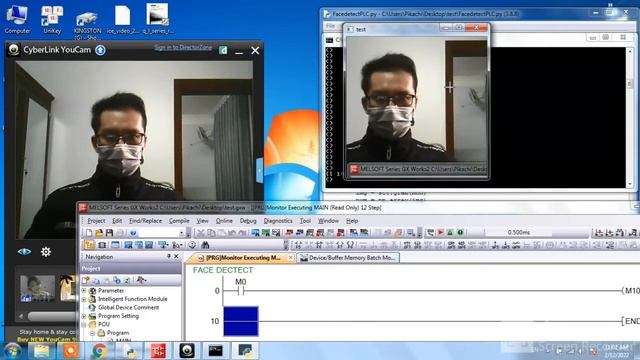Image resolution: width=640 pixels, height=360 pixels.
Task: Click the binoculars find icon
Action: (205, 245)
